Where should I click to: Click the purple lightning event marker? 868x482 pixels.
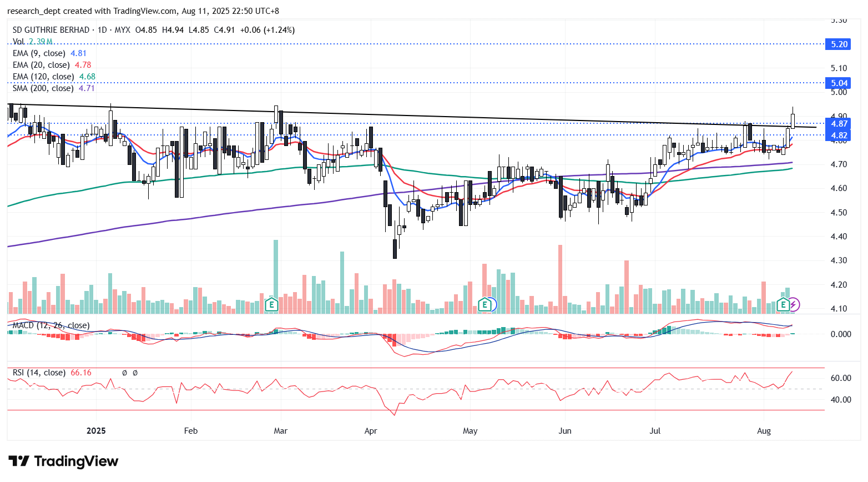[x=794, y=304]
